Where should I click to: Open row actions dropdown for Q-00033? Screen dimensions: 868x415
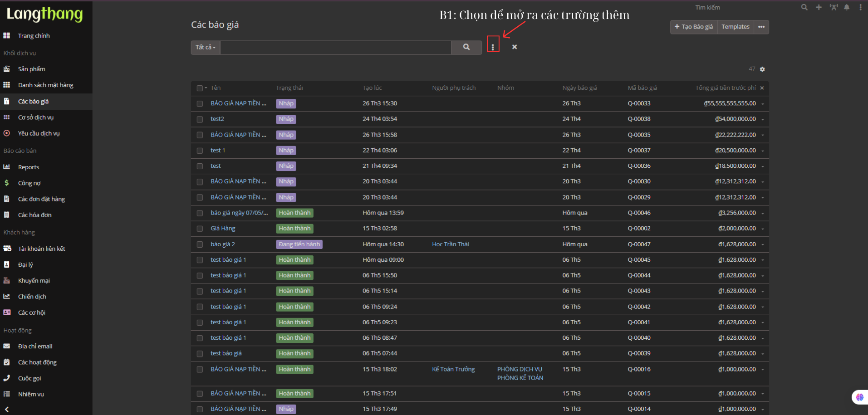(x=763, y=104)
